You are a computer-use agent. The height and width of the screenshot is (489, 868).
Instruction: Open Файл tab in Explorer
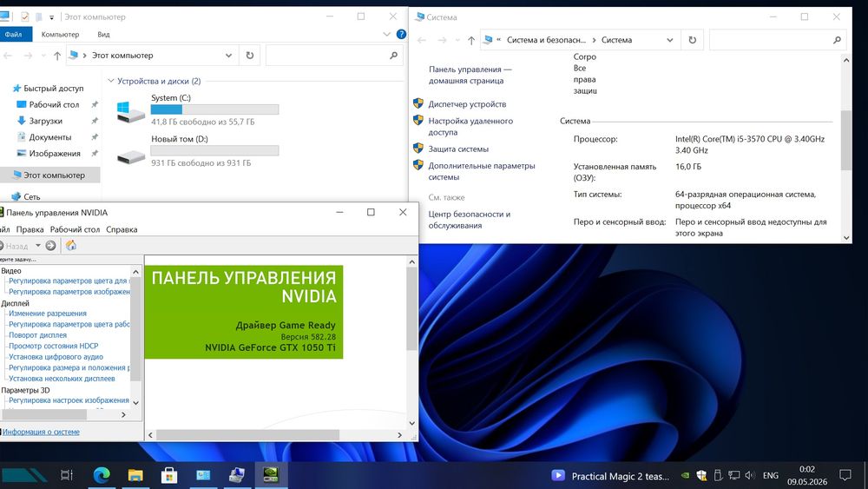(x=14, y=35)
